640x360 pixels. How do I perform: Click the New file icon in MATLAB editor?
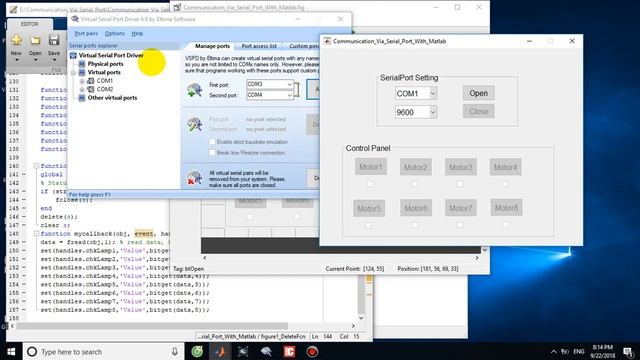tap(16, 40)
